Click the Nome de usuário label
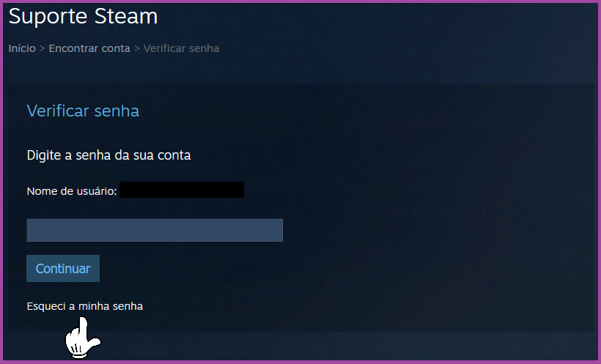 click(x=72, y=191)
